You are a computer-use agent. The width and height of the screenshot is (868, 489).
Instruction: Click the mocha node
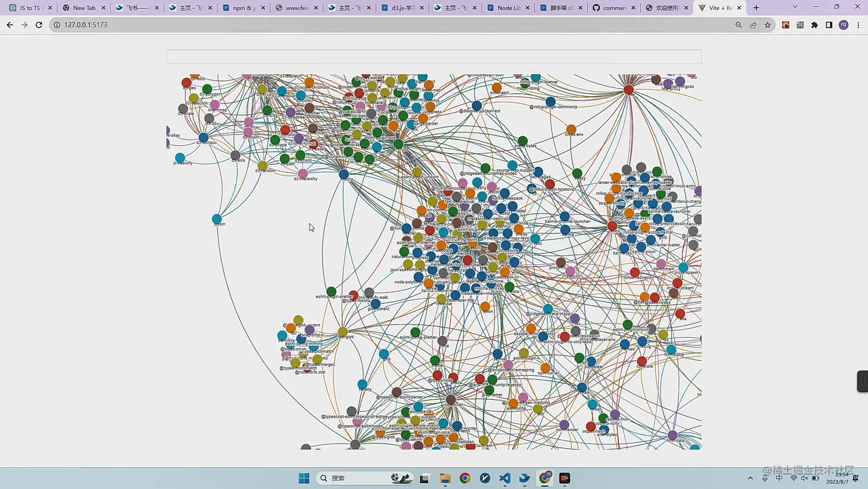coord(344,174)
